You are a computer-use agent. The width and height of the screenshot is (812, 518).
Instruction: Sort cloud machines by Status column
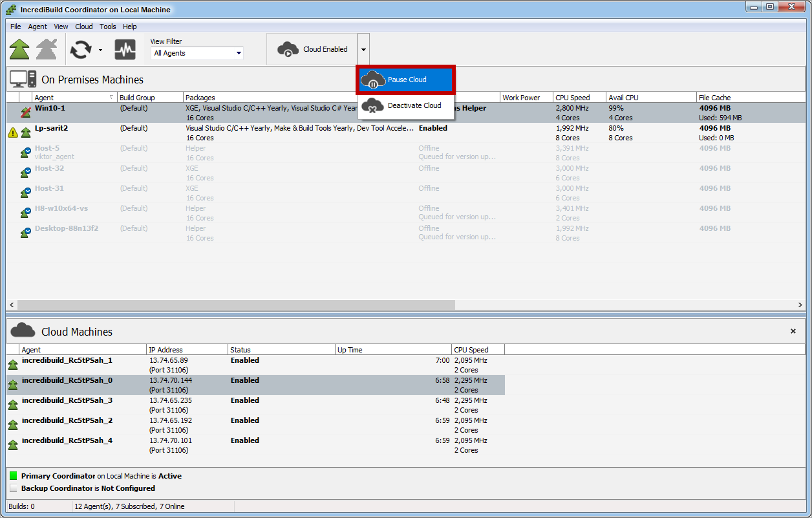point(281,350)
